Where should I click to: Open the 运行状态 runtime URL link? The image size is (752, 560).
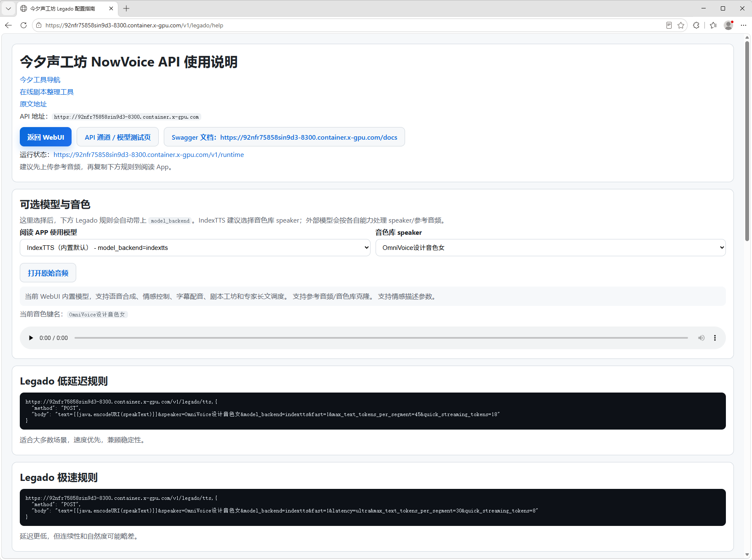click(149, 154)
